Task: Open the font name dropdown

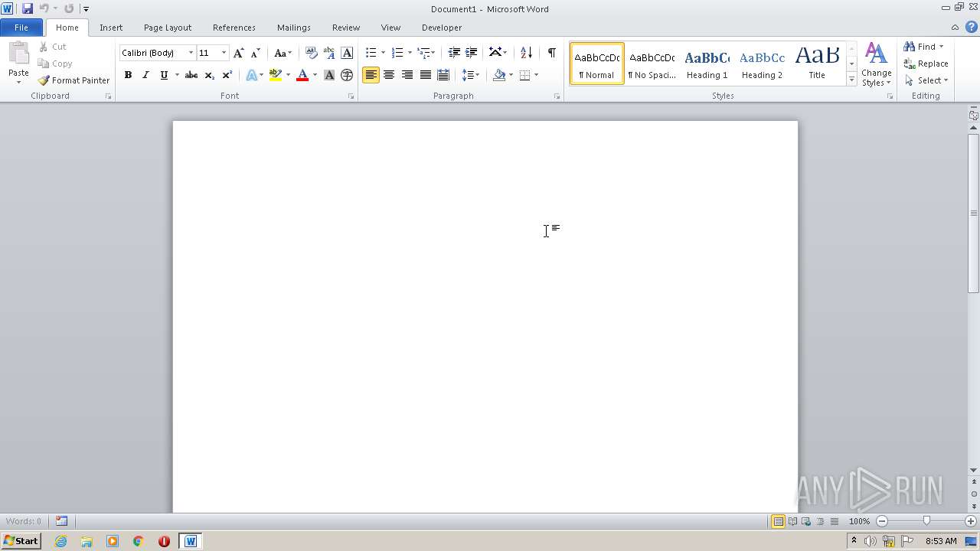Action: (191, 53)
